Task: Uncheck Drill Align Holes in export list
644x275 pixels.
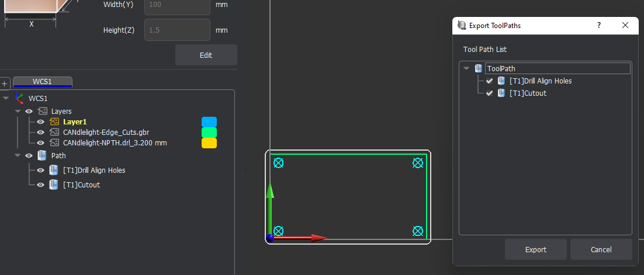Action: click(x=489, y=81)
